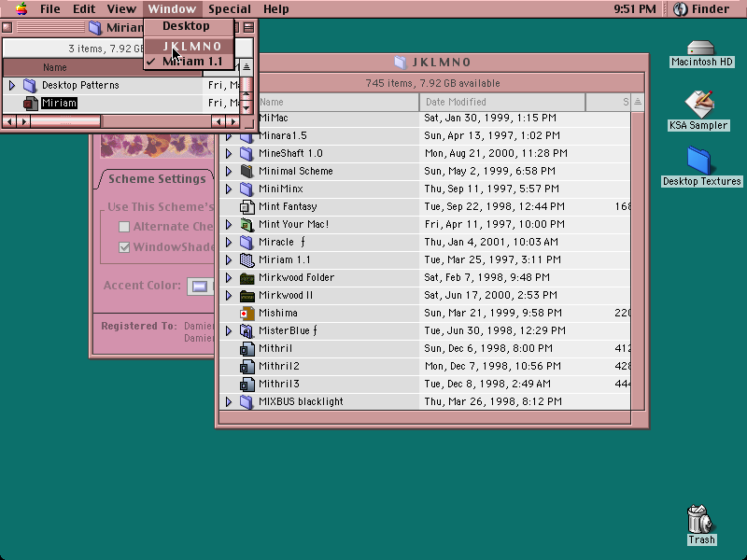The image size is (747, 560).
Task: Sort JKLMNO list by Date Modified column
Action: point(502,102)
